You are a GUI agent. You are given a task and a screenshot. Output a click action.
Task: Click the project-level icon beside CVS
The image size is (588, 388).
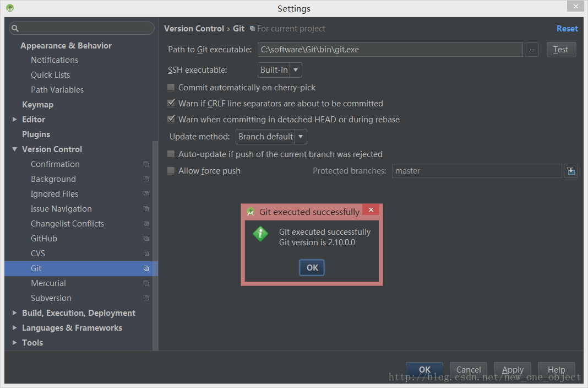point(146,254)
